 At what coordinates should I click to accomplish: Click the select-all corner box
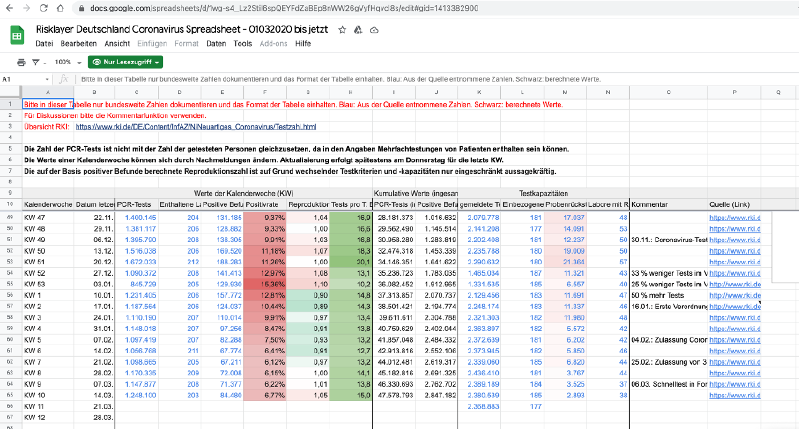click(10, 92)
